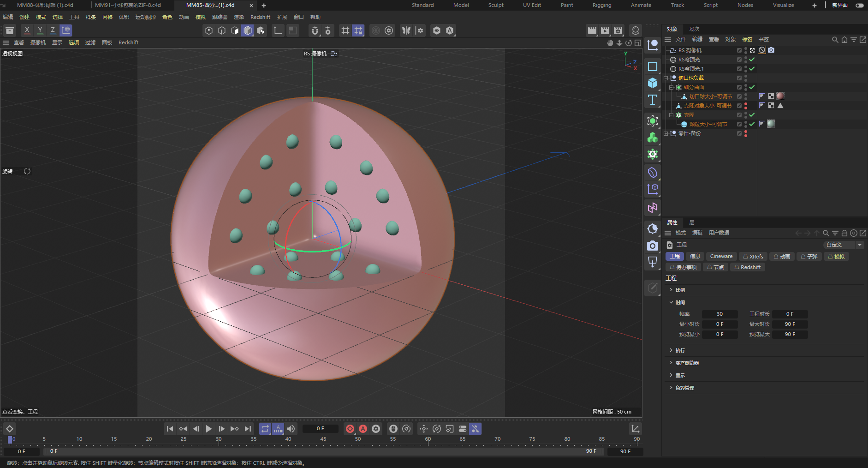Open the snap magnet icon

(315, 30)
